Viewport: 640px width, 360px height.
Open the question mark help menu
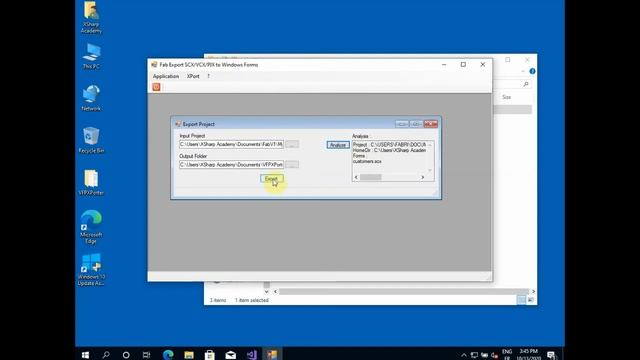tap(209, 76)
